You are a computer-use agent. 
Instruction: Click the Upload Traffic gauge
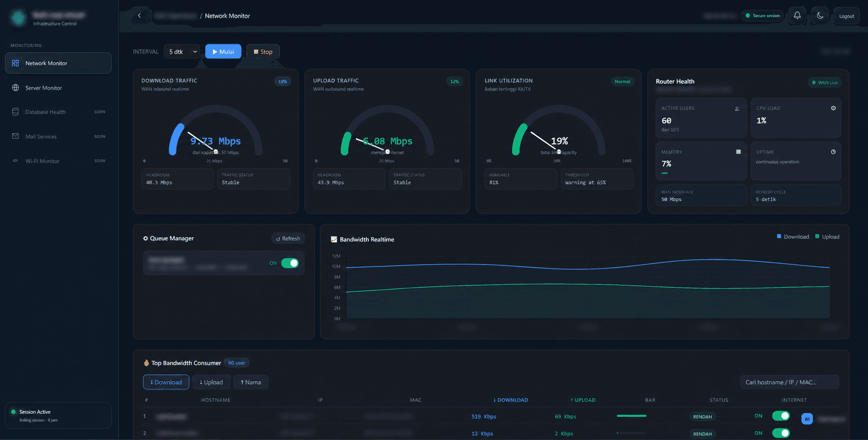pos(387,131)
